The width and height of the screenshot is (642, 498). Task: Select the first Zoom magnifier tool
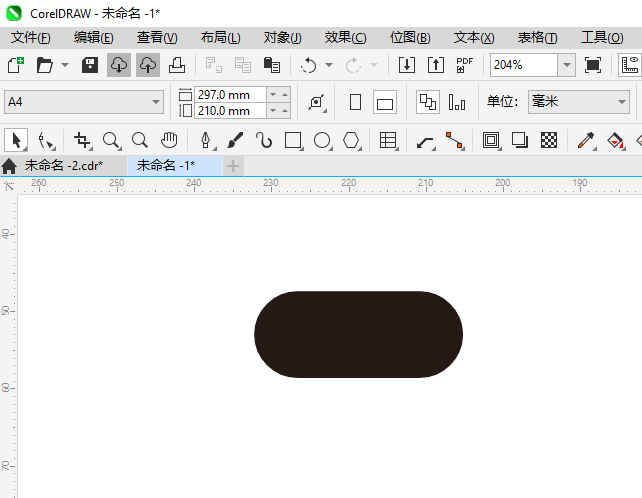(111, 140)
